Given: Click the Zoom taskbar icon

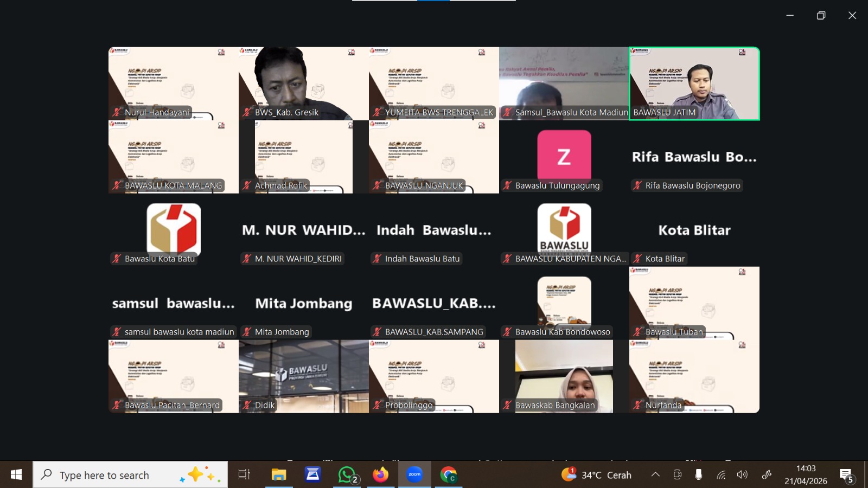Looking at the screenshot, I should point(414,475).
